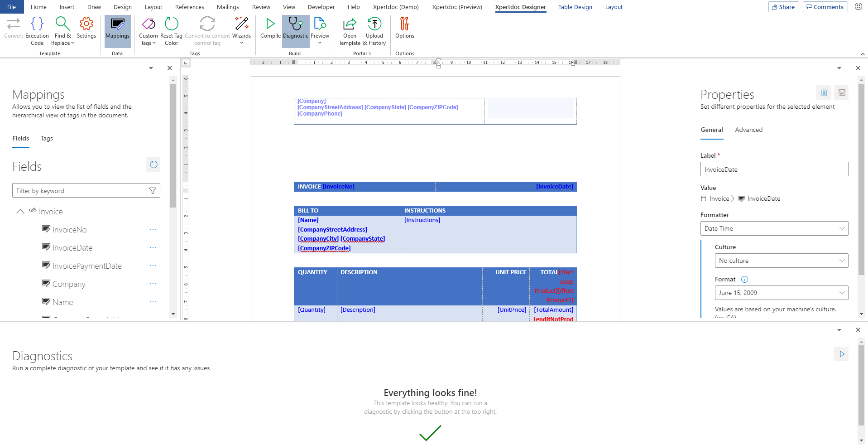
Task: Close the Diagnostics pane
Action: click(x=858, y=330)
